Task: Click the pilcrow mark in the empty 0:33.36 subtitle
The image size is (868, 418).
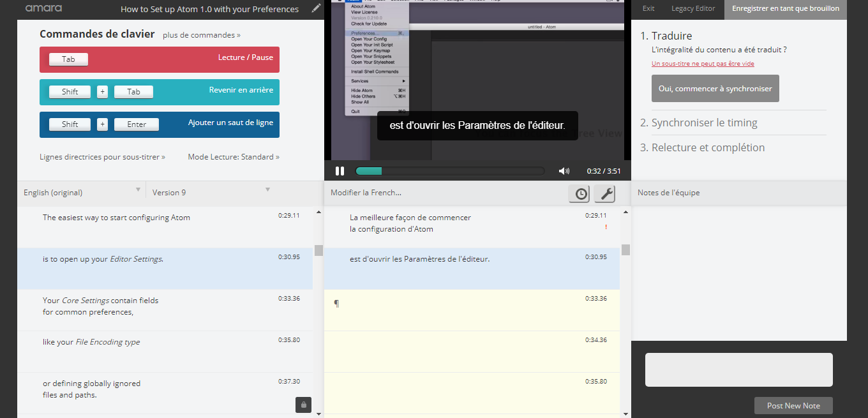Action: (x=337, y=304)
